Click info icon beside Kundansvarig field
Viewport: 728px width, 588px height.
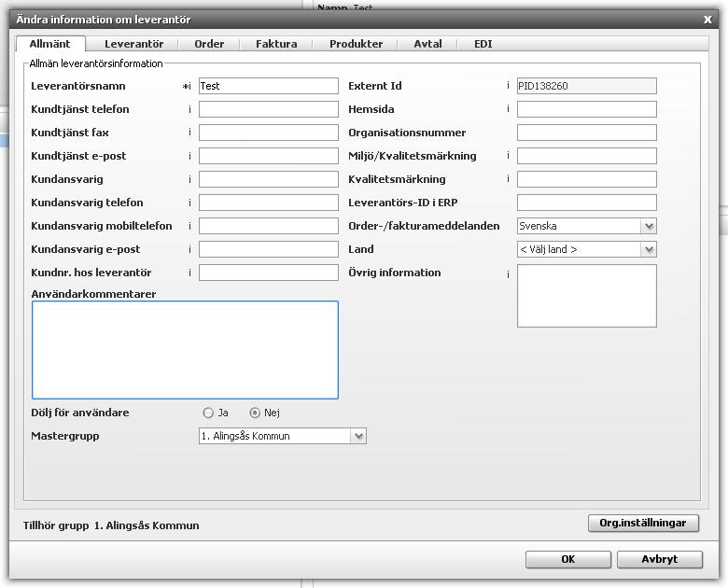(x=189, y=179)
